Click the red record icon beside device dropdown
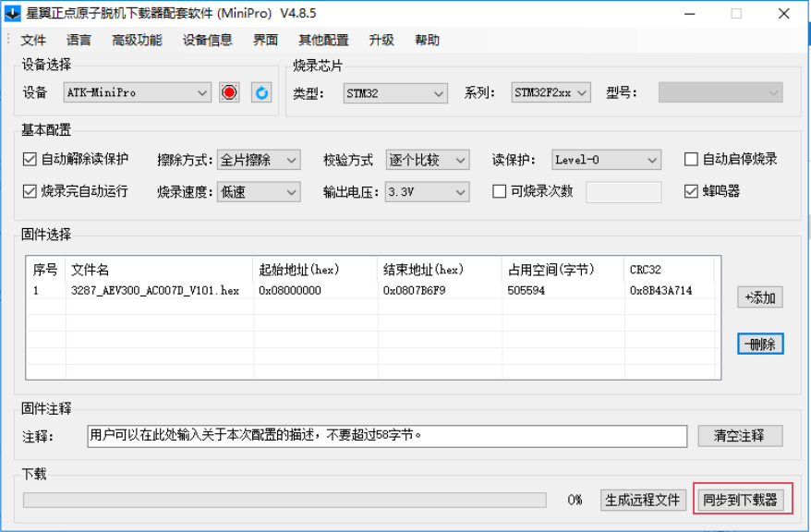The image size is (811, 532). 230,92
